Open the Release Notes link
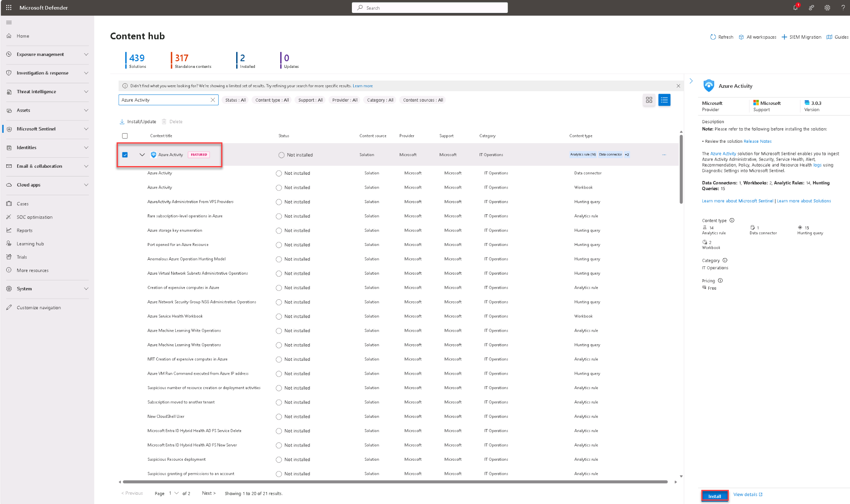The image size is (850, 504). point(758,142)
